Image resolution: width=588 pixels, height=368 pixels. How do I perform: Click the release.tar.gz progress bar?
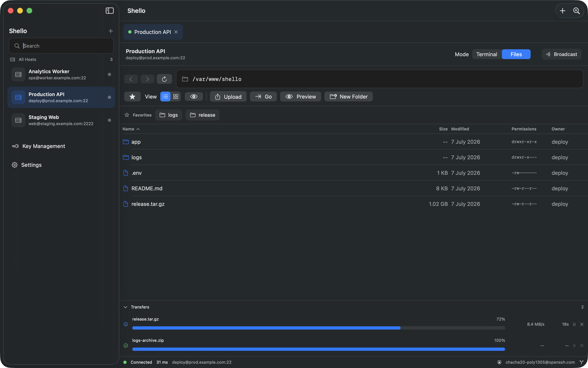point(318,328)
